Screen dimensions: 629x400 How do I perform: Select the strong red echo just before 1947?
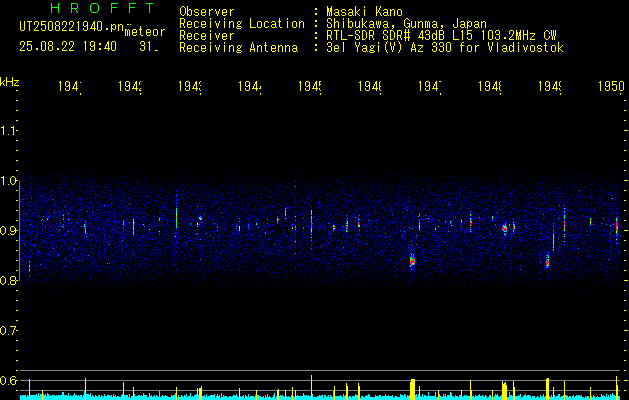412,261
